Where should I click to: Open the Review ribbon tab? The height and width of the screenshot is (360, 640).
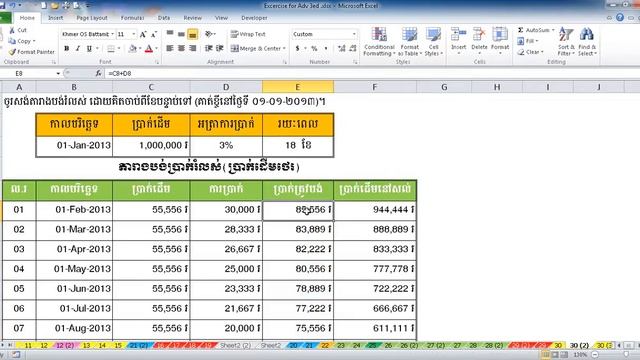tap(192, 18)
